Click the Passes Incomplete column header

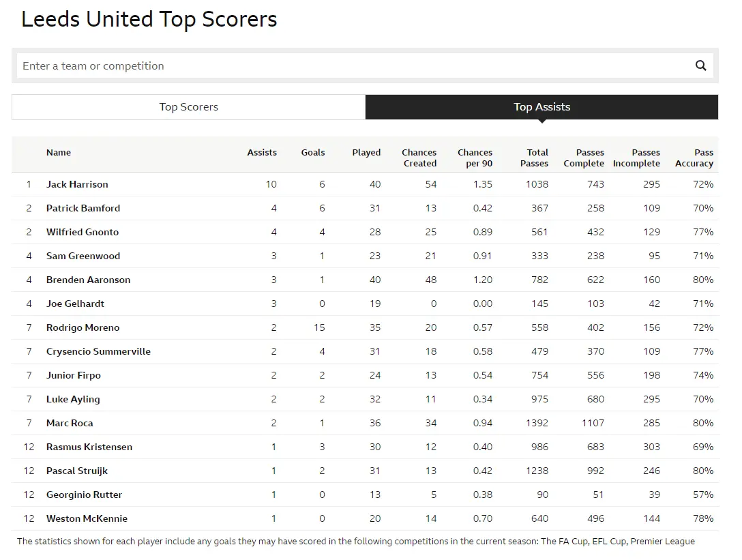(636, 158)
